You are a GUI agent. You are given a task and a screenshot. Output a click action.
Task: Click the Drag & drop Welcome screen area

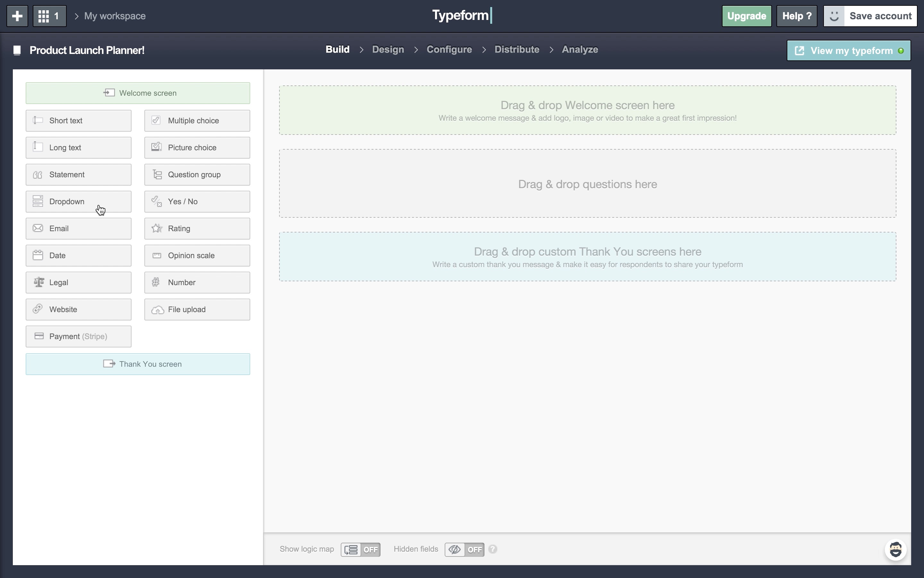coord(587,110)
